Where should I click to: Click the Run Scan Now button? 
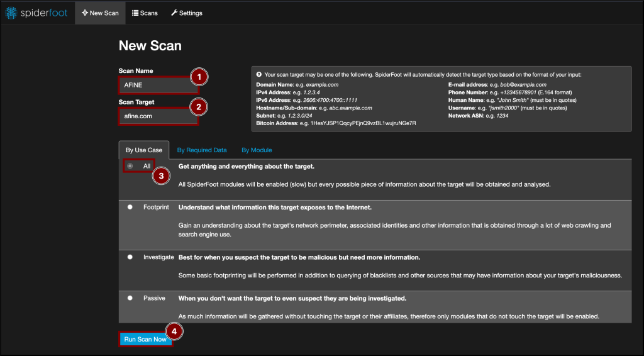145,339
